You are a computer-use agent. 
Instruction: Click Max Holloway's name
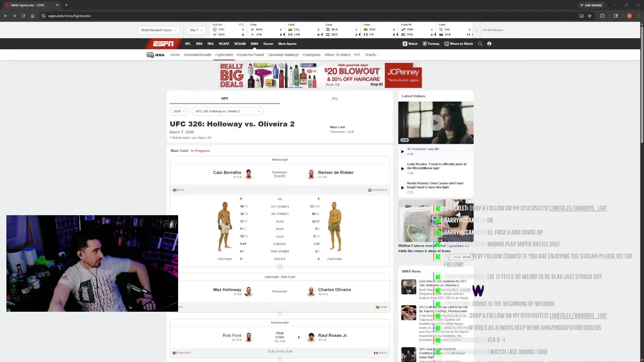[x=227, y=290]
